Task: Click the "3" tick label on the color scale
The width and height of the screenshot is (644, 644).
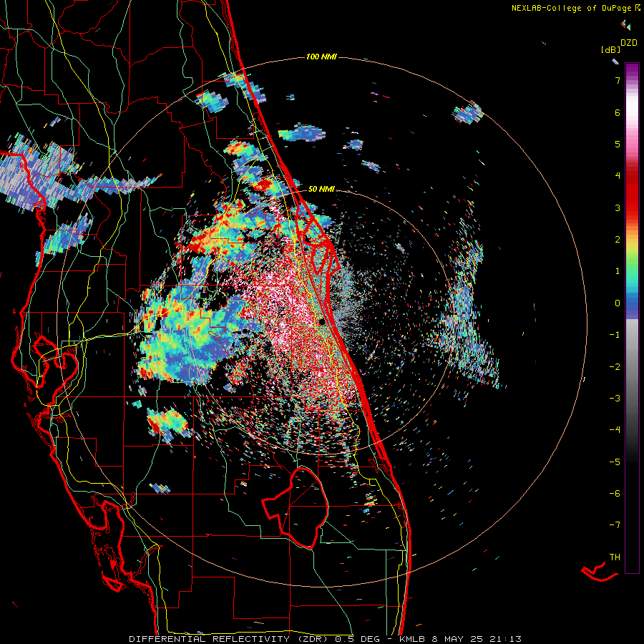Action: coord(618,208)
